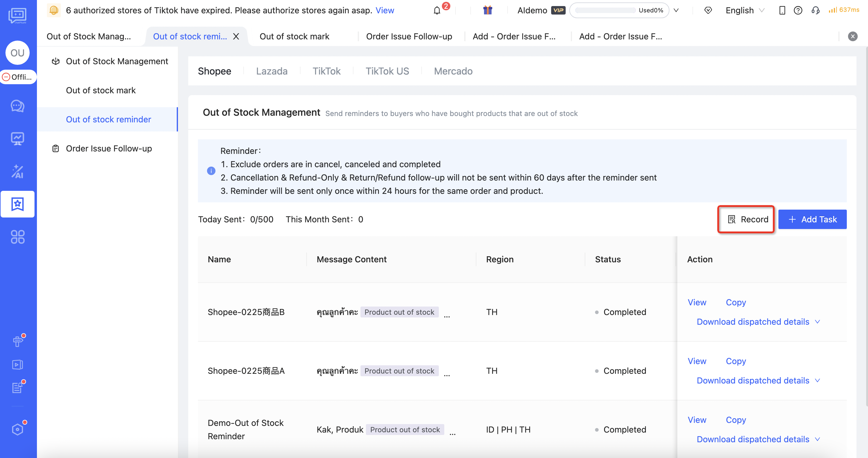The image size is (868, 458).
Task: Open the AI assistant sidebar icon
Action: coord(18,171)
